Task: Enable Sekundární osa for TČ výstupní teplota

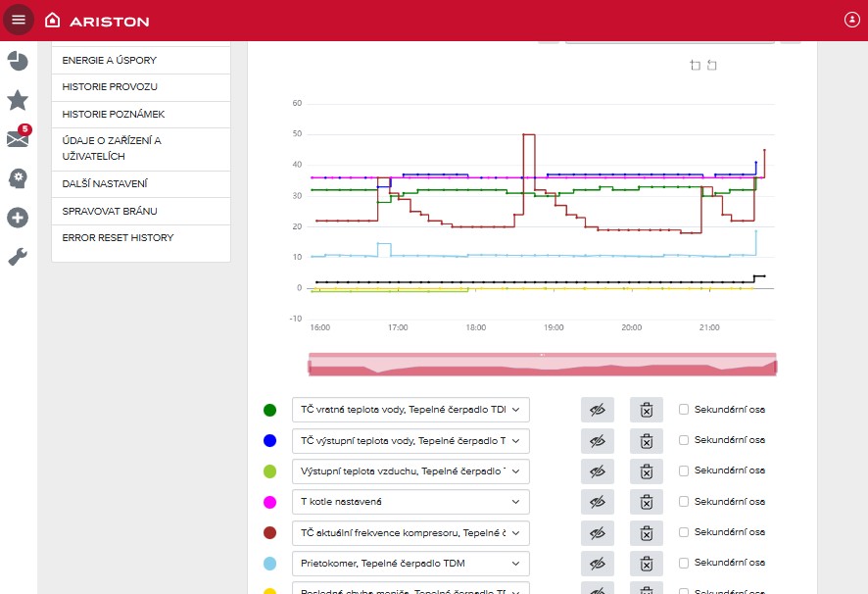Action: point(684,441)
